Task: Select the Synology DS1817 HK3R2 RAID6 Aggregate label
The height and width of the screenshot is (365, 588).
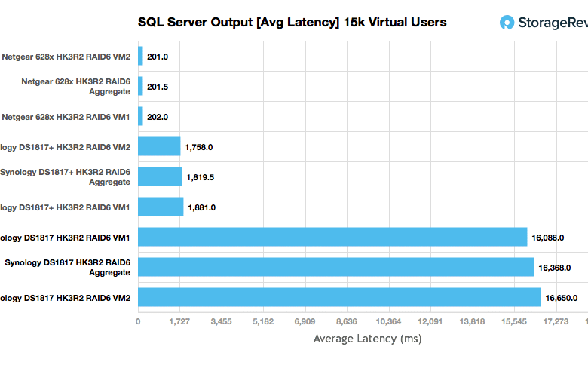Action: (x=68, y=268)
